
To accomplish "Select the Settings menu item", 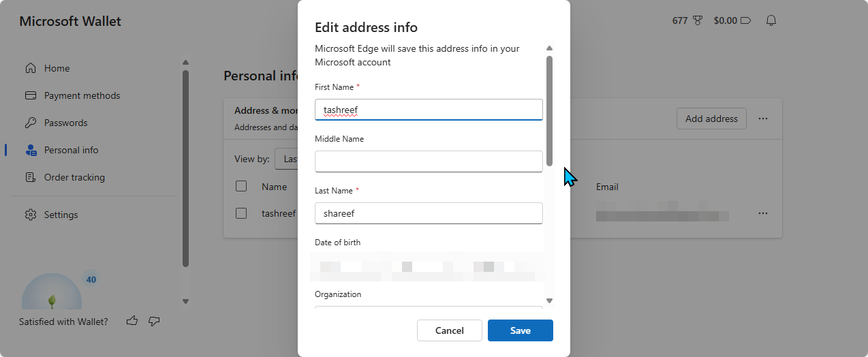I will coord(61,215).
